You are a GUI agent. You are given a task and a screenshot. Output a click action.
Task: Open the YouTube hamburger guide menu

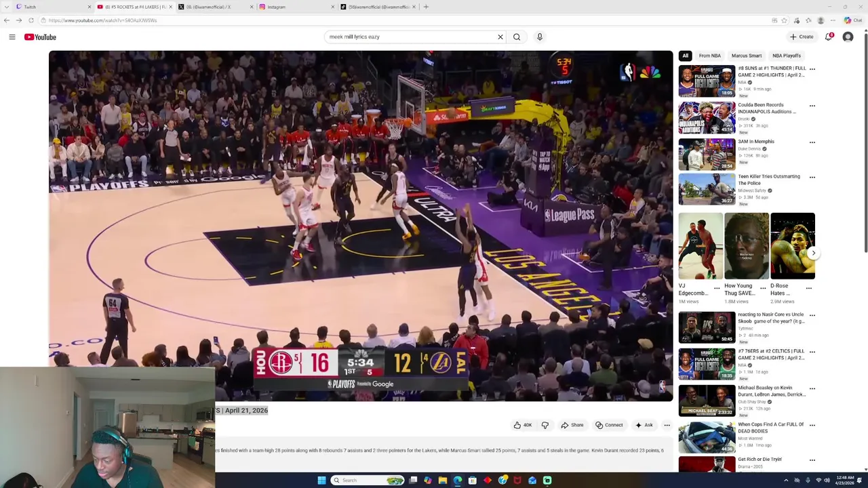[12, 37]
